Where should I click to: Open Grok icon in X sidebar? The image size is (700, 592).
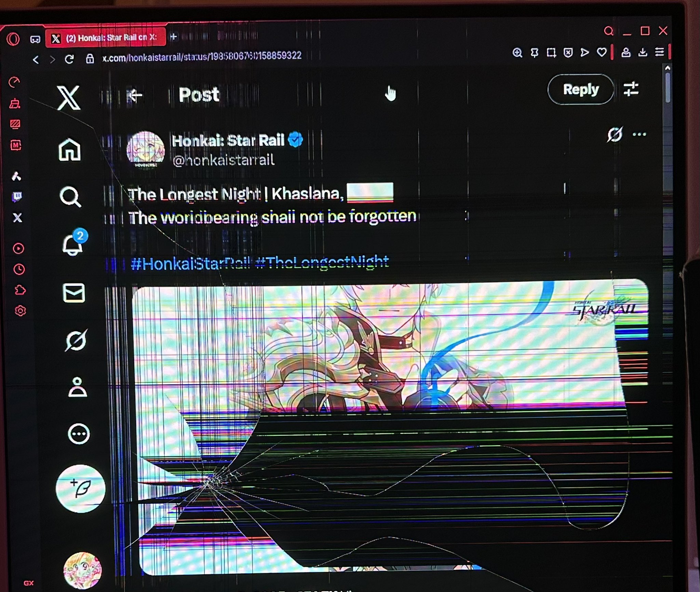click(x=76, y=340)
